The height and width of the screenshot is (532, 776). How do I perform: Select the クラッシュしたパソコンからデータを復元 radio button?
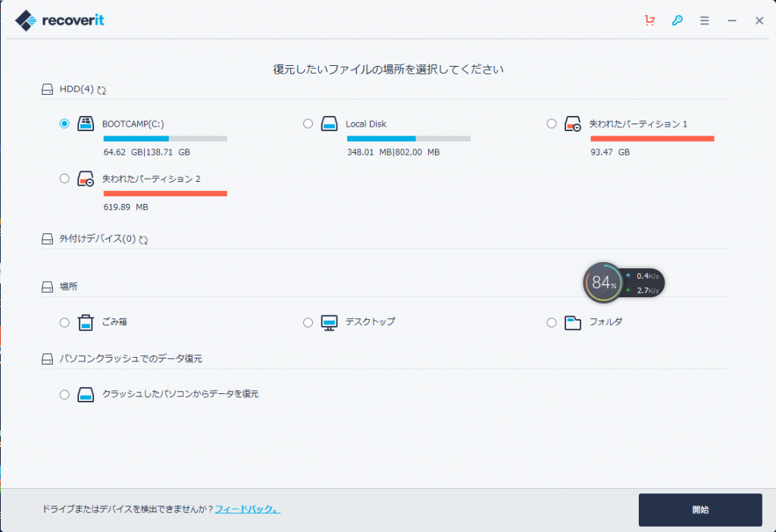tap(64, 394)
